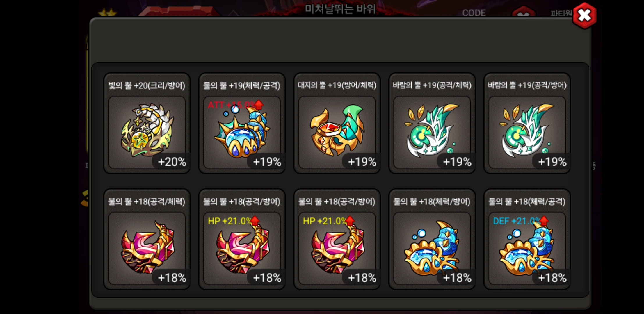Select 물의 뿔 +18 (체력/방어) water horn
This screenshot has height=314, width=644.
[x=432, y=239]
